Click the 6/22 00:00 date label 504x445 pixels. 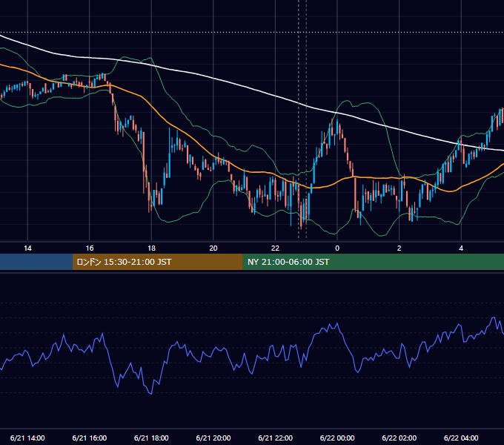tap(337, 438)
